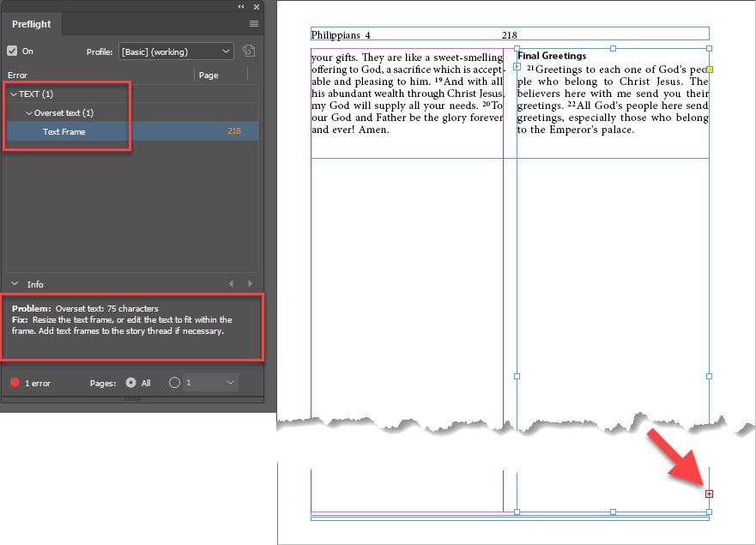Click the Philippians 4 header text

(341, 35)
